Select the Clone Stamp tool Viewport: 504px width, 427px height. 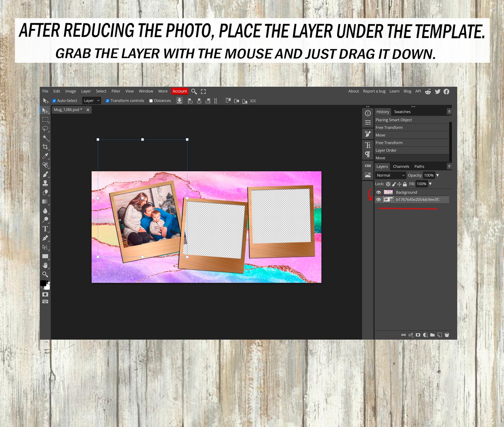click(x=45, y=183)
